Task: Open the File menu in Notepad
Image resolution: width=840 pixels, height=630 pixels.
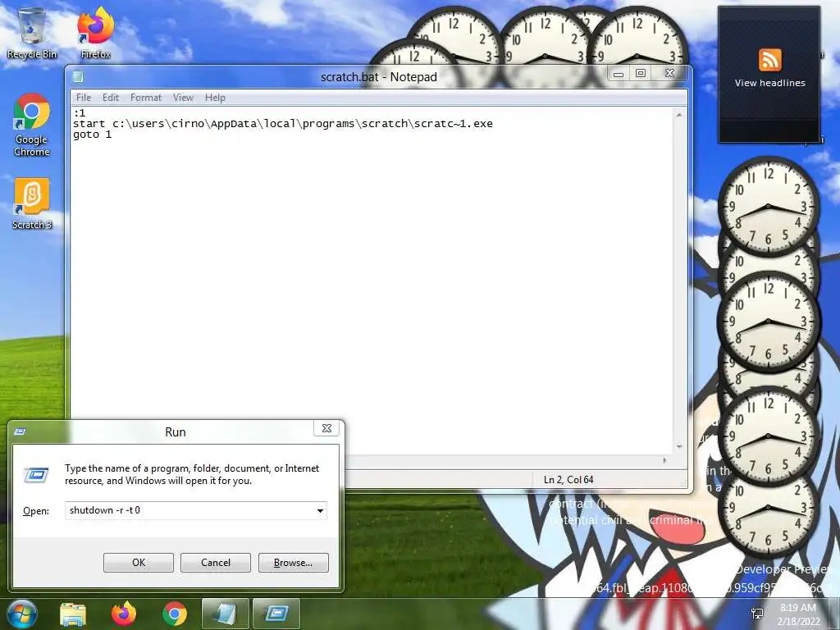Action: (84, 98)
